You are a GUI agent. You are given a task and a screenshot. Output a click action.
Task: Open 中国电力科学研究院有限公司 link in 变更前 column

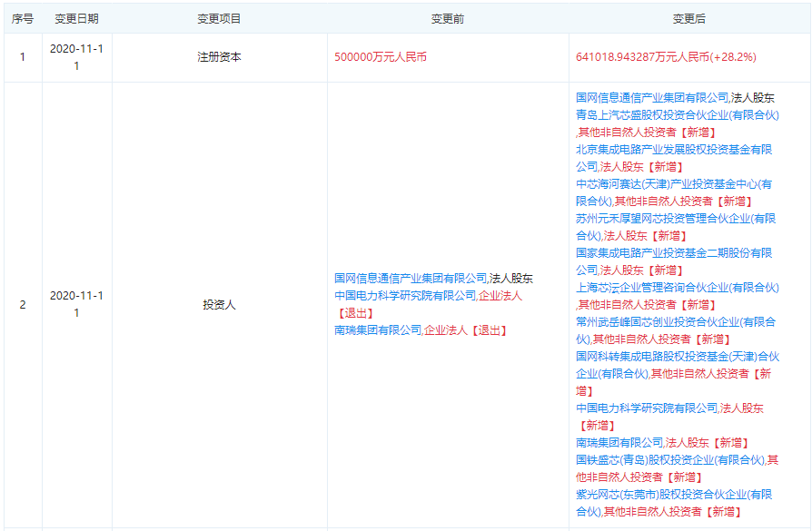pos(405,296)
